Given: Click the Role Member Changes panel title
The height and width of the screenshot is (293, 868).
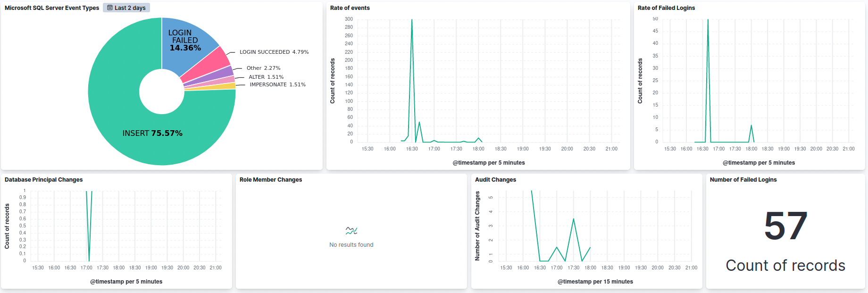Looking at the screenshot, I should click(x=271, y=180).
